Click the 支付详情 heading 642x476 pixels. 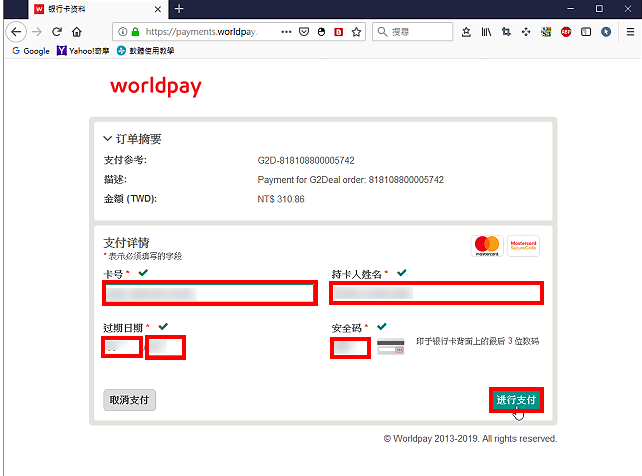(x=127, y=243)
